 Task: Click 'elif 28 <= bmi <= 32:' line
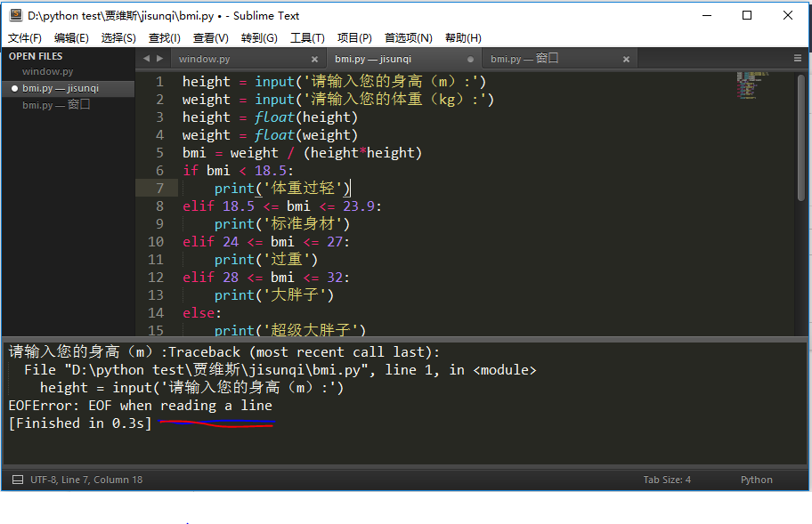pos(266,278)
